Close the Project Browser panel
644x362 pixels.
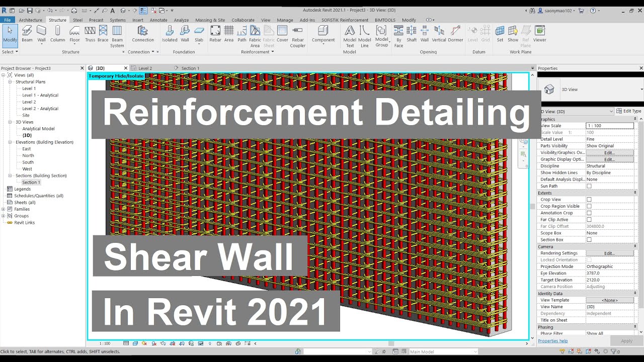(x=82, y=68)
